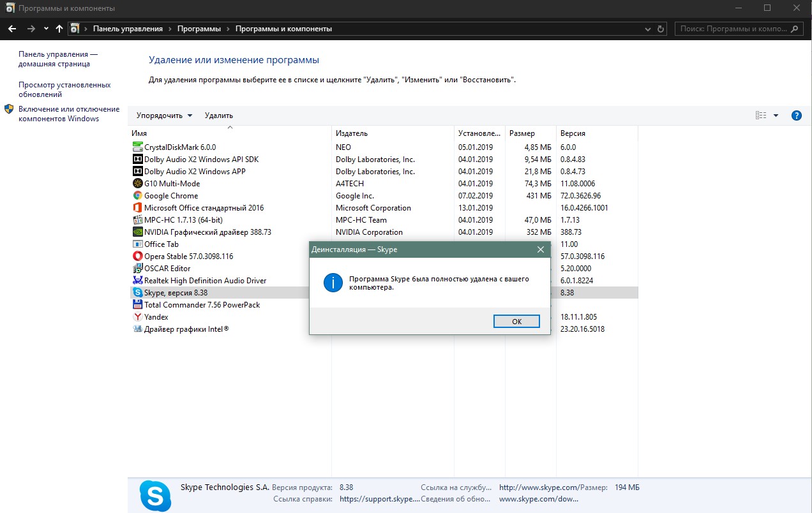Click the https://support.skype... help link

380,499
